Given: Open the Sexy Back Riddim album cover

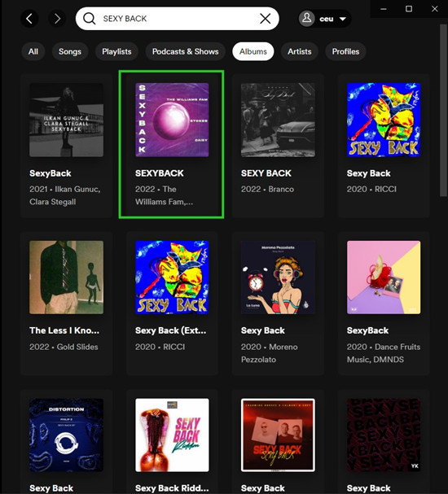Looking at the screenshot, I should 172,435.
